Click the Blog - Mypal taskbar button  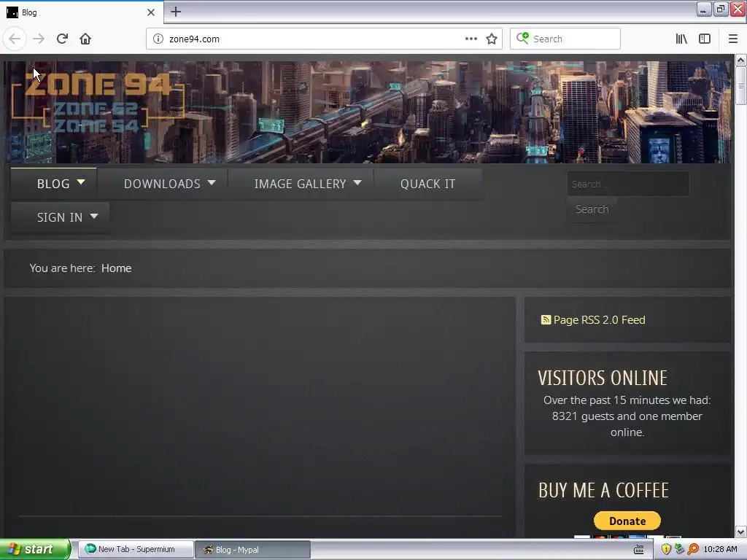pyautogui.click(x=252, y=550)
